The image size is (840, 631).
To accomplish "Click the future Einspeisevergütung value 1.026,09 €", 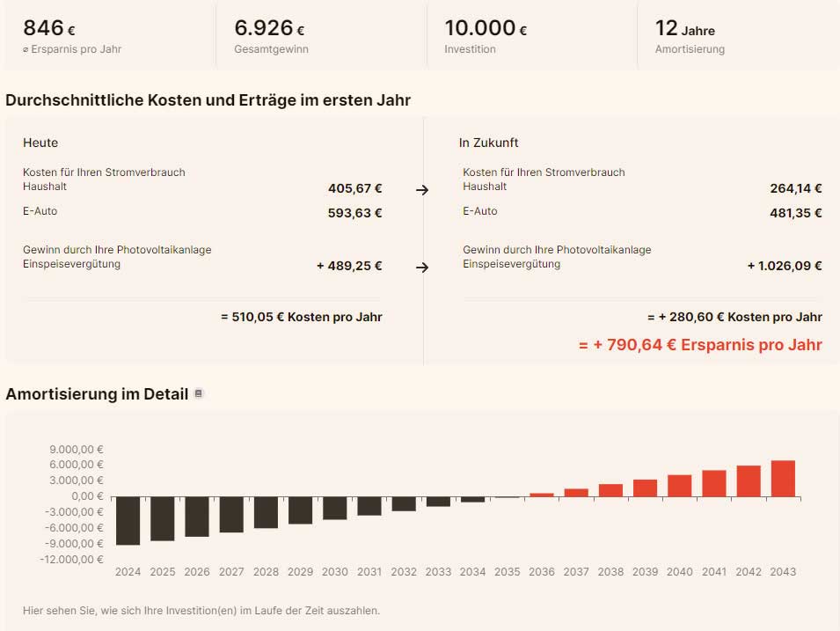I will click(x=785, y=266).
